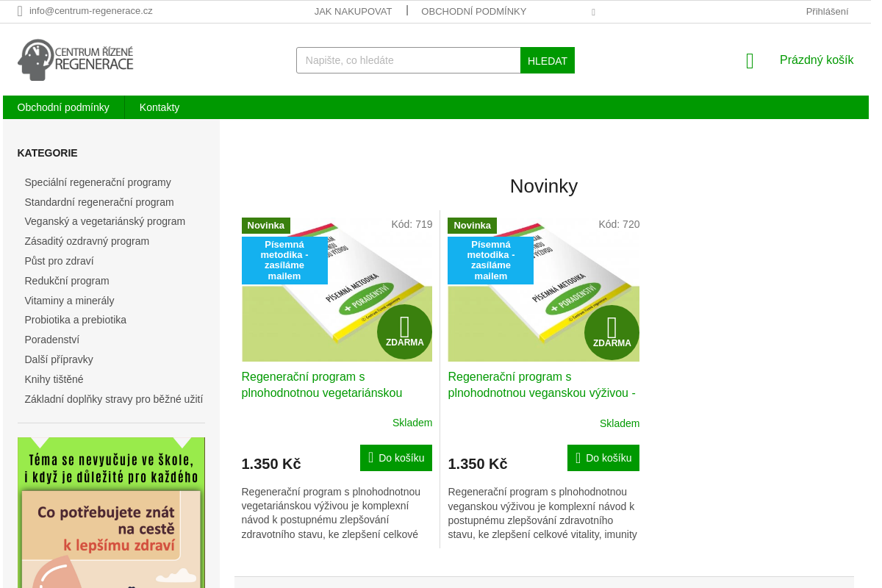The image size is (882, 588).
Task: Browse the Probiotika a prebiotika category
Action: (75, 320)
